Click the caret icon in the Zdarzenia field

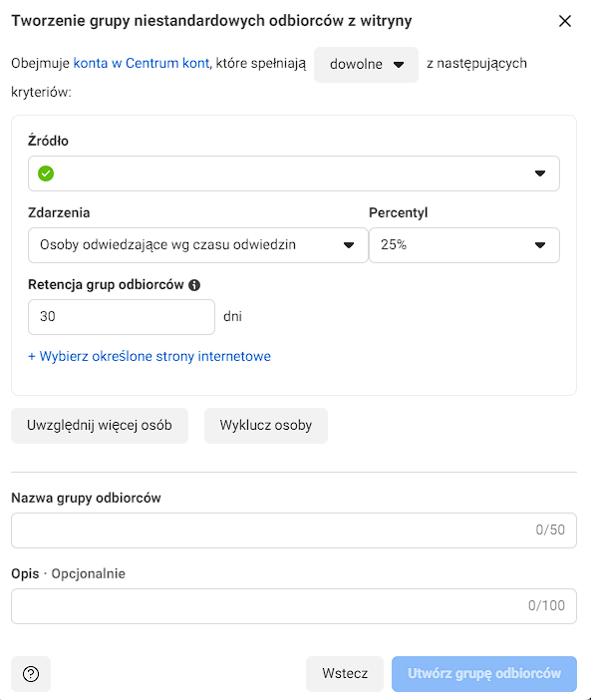(349, 245)
